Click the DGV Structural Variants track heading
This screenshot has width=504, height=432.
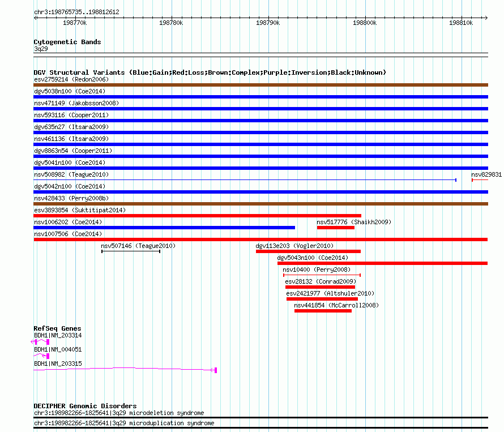click(x=210, y=72)
